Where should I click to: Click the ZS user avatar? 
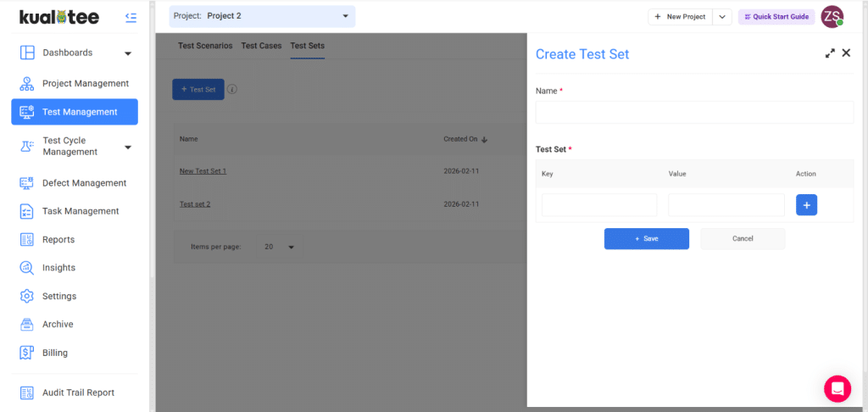[832, 17]
